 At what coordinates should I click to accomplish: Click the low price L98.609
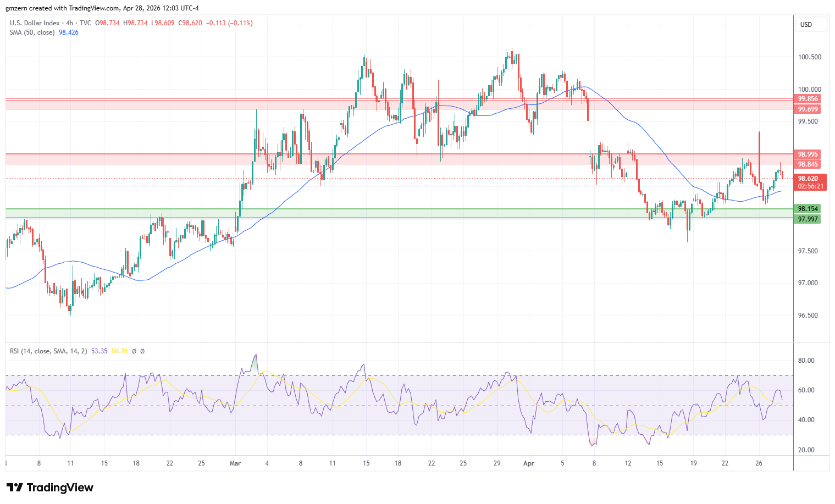click(162, 23)
